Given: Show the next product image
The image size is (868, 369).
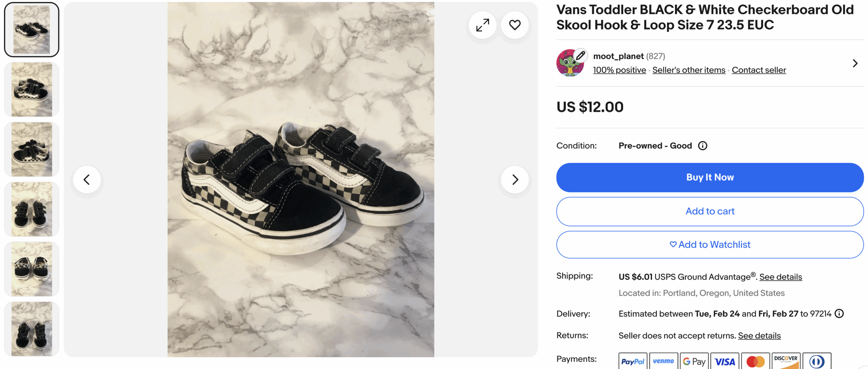Looking at the screenshot, I should coord(515,180).
